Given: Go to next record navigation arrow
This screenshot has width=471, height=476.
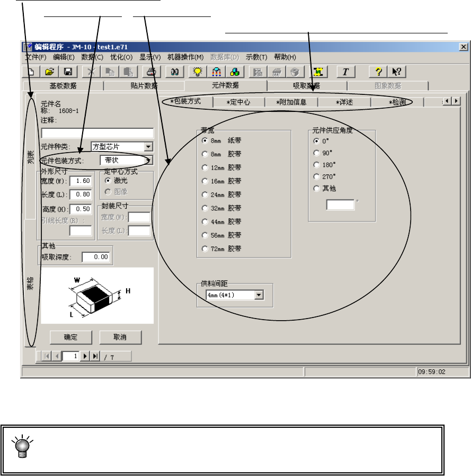Looking at the screenshot, I should [85, 356].
